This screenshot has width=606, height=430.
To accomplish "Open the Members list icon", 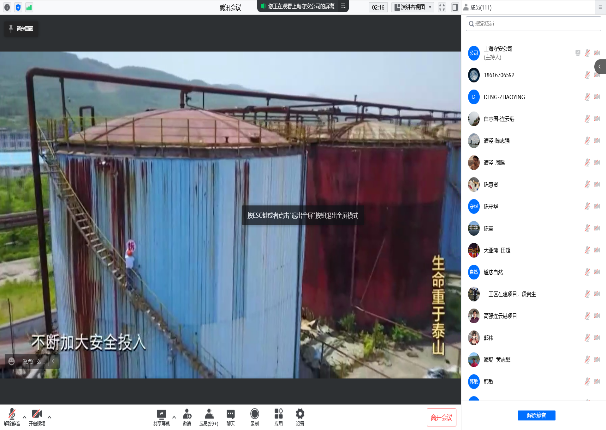I will 209,413.
